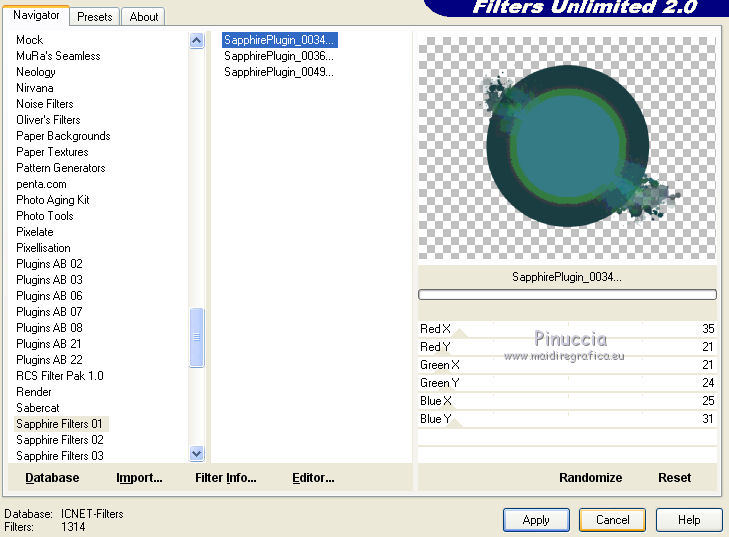Select Sapphire Filters 03 category
Viewport: 729px width, 537px height.
[x=60, y=456]
